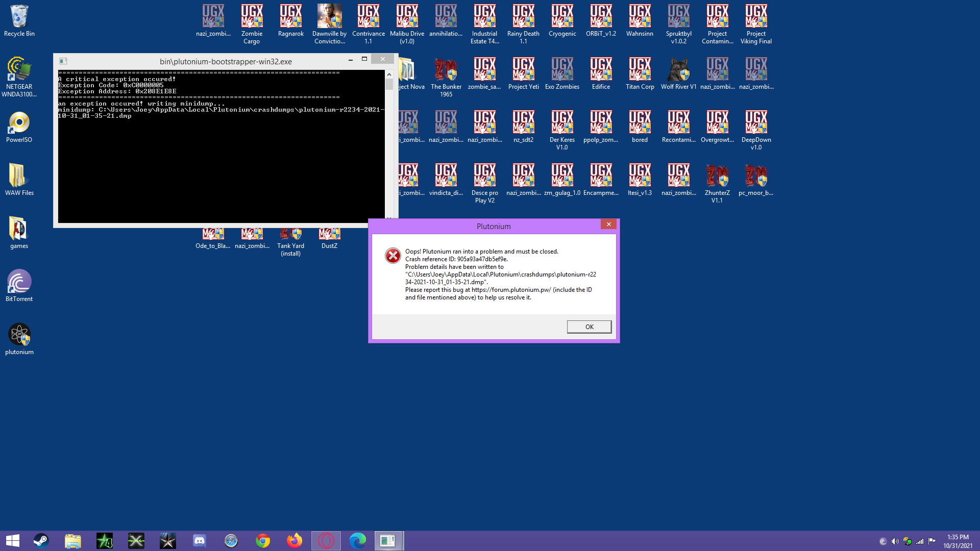Click the volume icon in system tray
Screen dimensions: 980x551
pos(895,541)
